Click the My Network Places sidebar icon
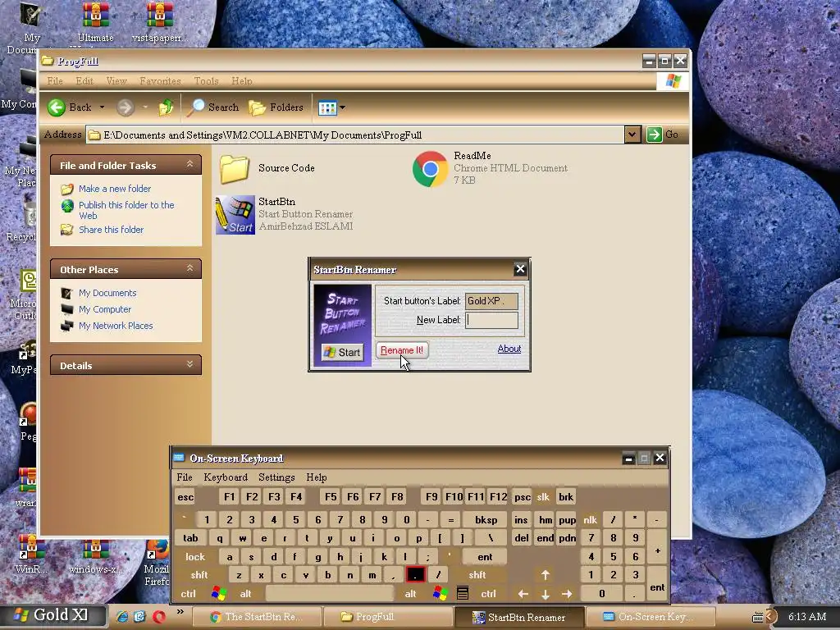 tap(67, 326)
